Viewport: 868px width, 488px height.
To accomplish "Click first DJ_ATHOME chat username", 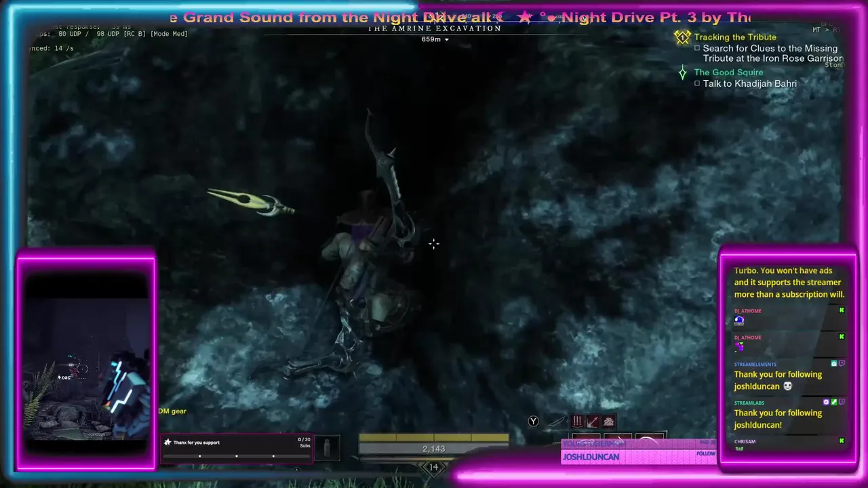I will (747, 311).
